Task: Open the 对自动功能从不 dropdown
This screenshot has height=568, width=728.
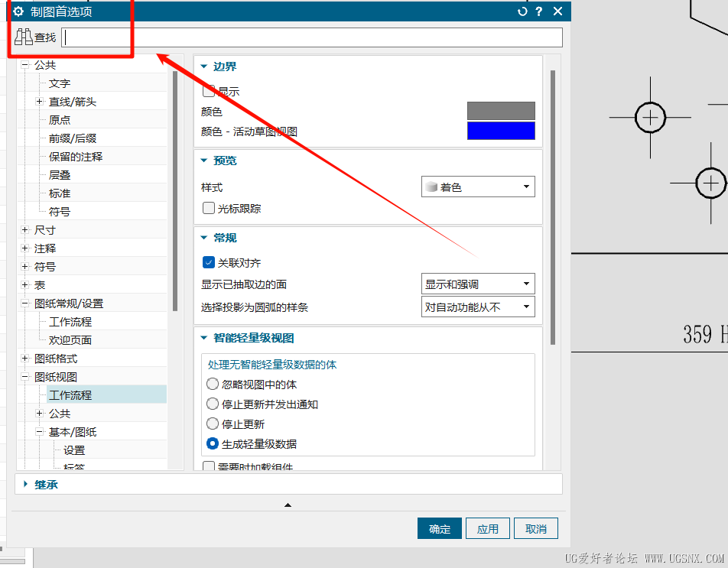Action: point(478,307)
